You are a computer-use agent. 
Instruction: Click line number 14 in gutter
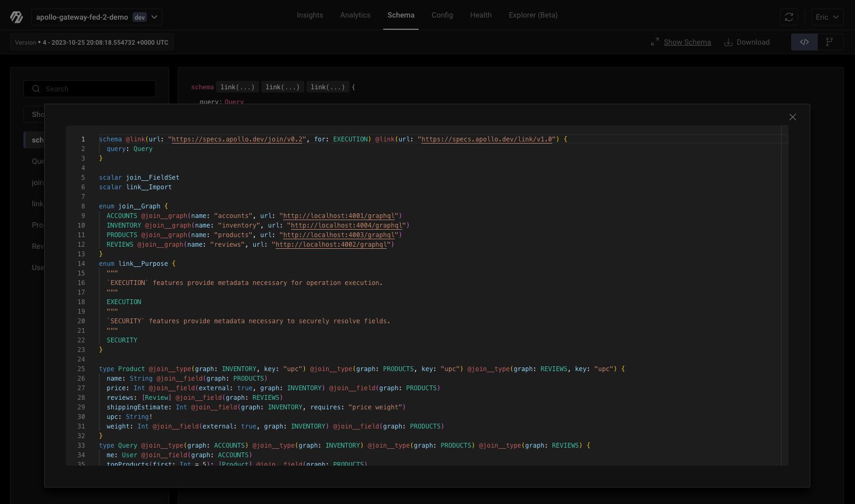click(x=81, y=264)
